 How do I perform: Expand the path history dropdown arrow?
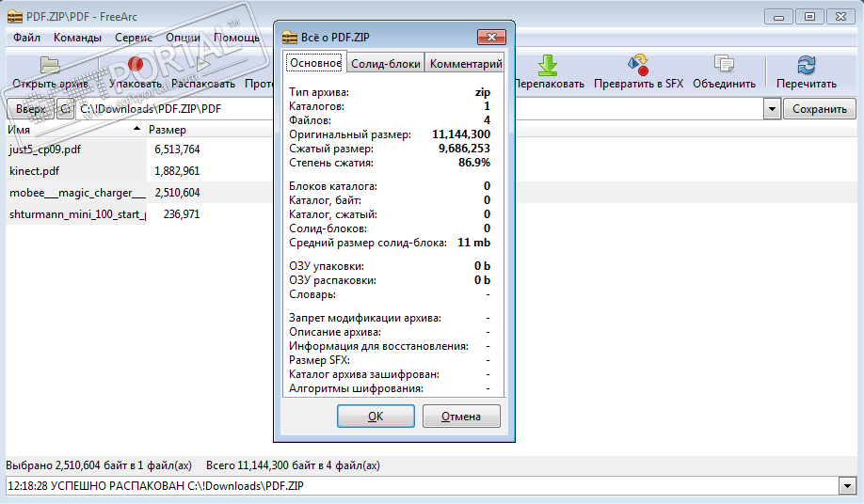click(x=772, y=109)
